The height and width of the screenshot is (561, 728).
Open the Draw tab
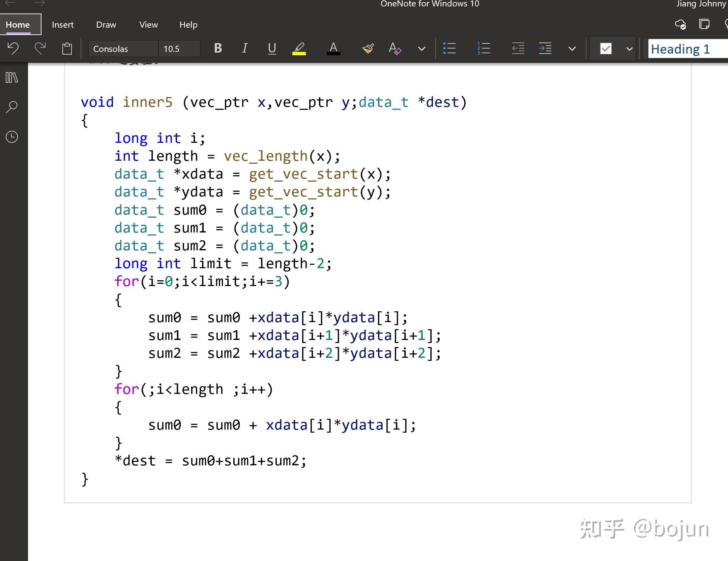[106, 25]
